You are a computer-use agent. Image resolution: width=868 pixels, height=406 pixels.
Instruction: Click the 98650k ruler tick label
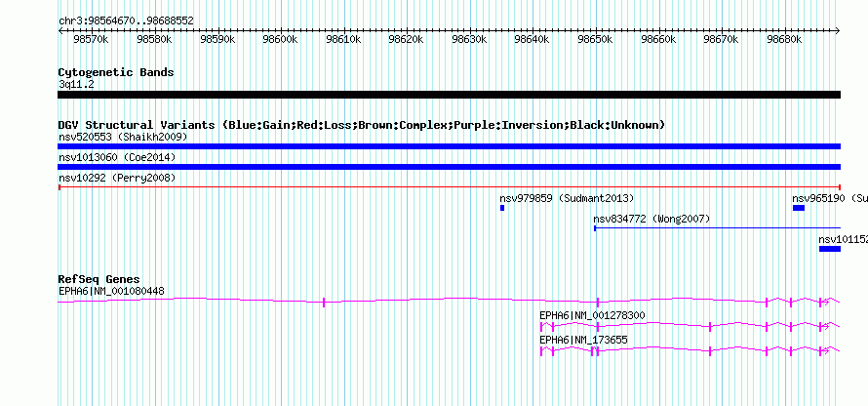[x=595, y=40]
